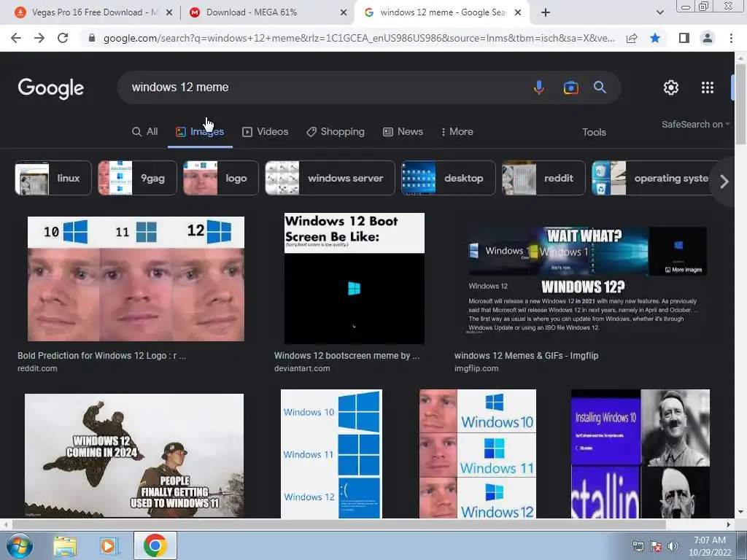The image size is (747, 560).
Task: Open the Action Center flag tray icon
Action: 656,546
